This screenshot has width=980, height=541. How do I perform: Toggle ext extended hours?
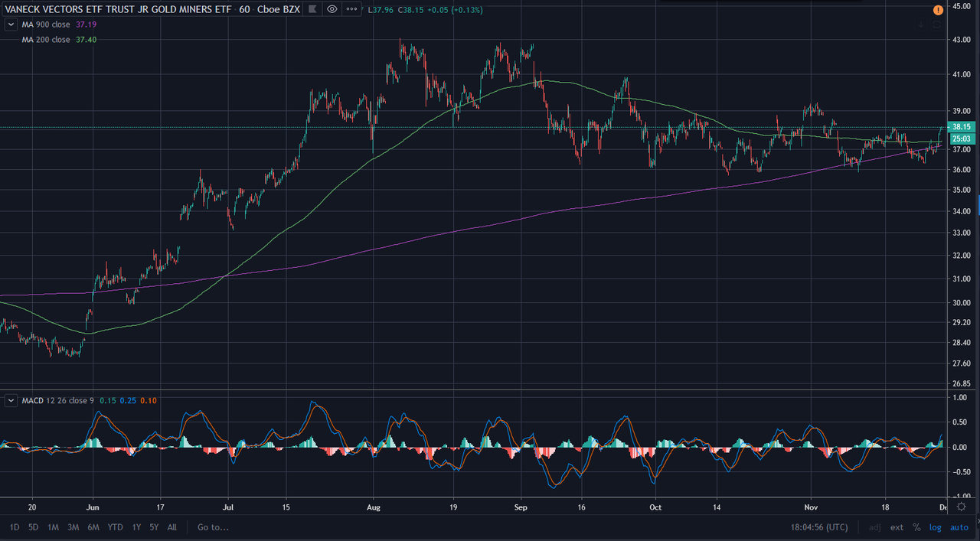(897, 527)
